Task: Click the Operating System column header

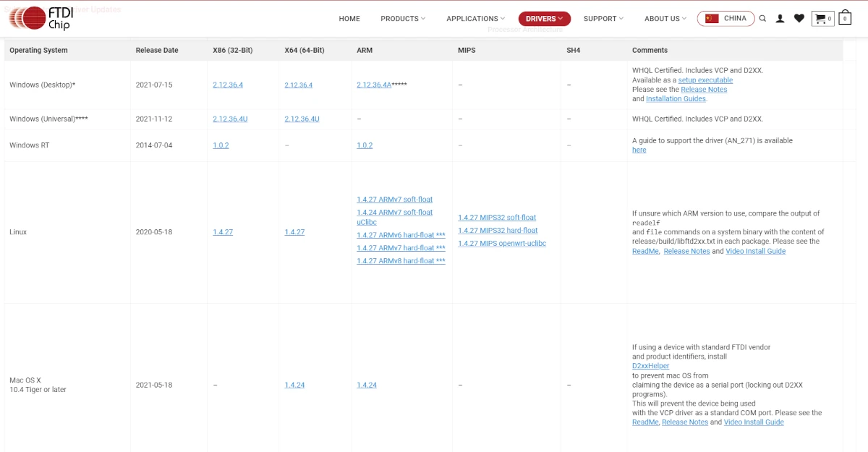Action: click(x=38, y=51)
